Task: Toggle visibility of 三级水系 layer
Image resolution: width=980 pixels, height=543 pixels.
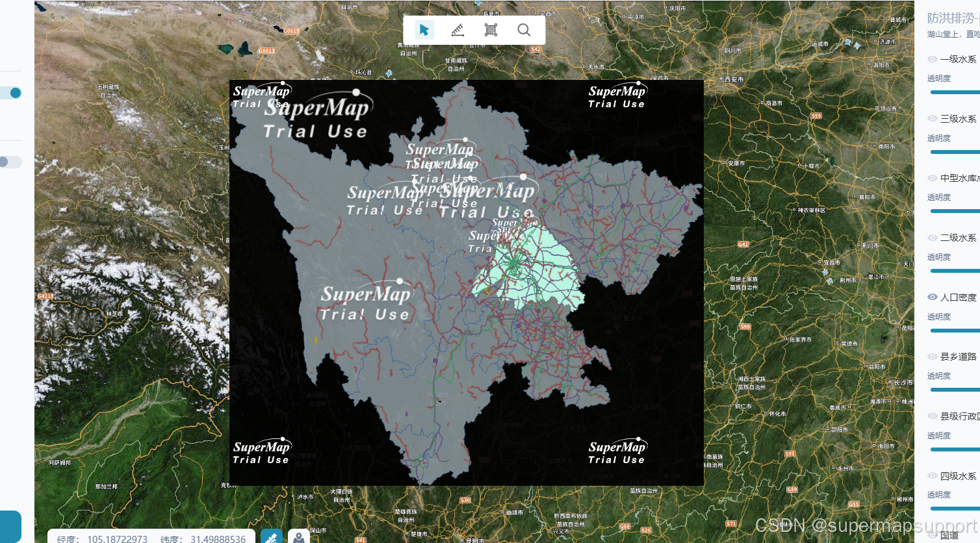Action: tap(933, 119)
